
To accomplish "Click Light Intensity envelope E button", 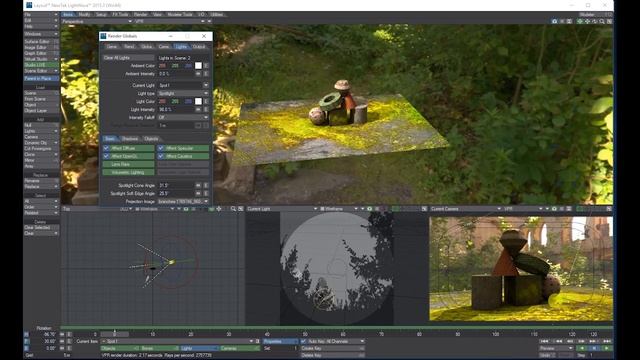I will 206,109.
